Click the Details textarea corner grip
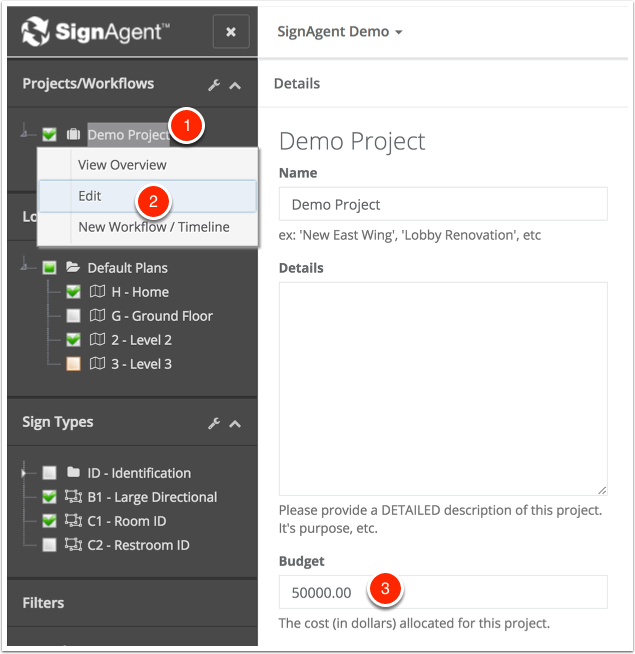Viewport: 635px width, 654px height. click(x=602, y=490)
